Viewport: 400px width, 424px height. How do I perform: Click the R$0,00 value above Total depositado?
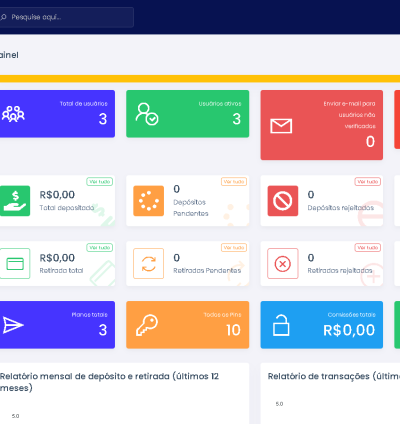click(x=57, y=195)
